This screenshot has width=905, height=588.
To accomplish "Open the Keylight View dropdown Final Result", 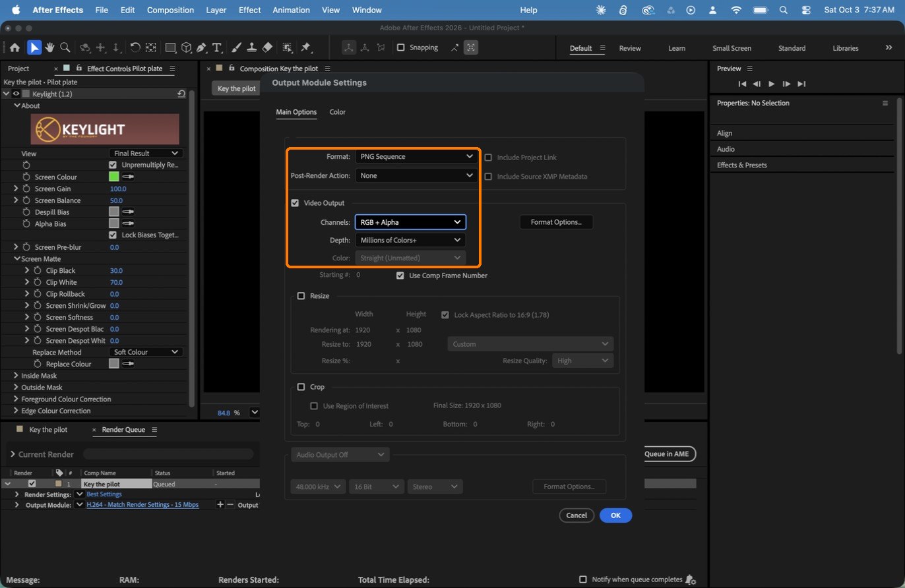I will [146, 153].
